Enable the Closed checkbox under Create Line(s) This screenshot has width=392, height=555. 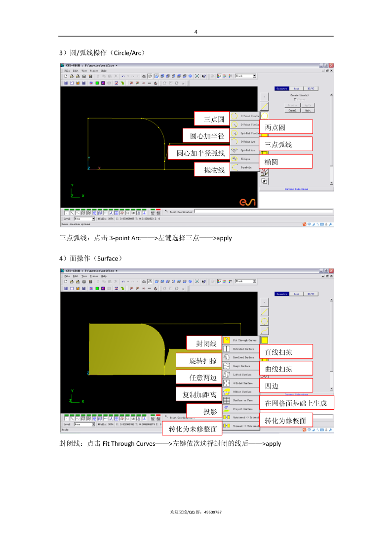[x=295, y=99]
